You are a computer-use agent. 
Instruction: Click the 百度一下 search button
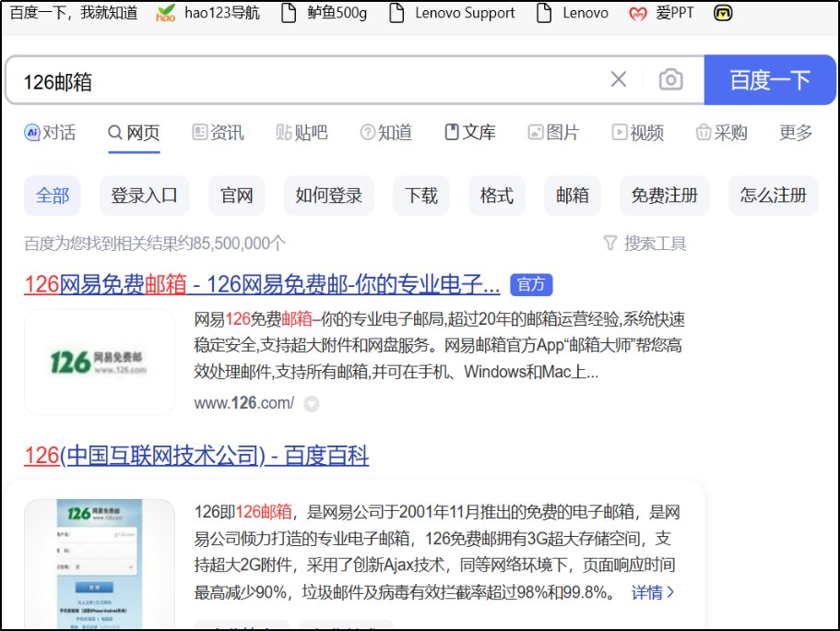pyautogui.click(x=772, y=80)
